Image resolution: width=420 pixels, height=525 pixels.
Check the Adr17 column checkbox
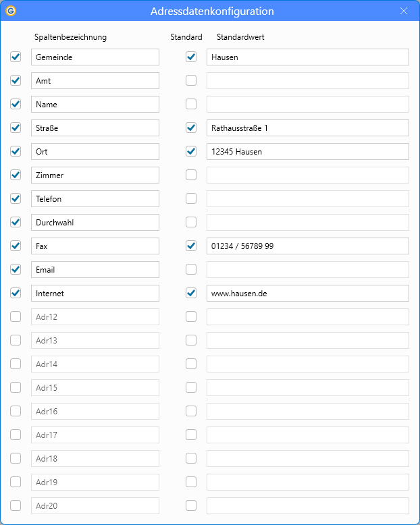(16, 435)
